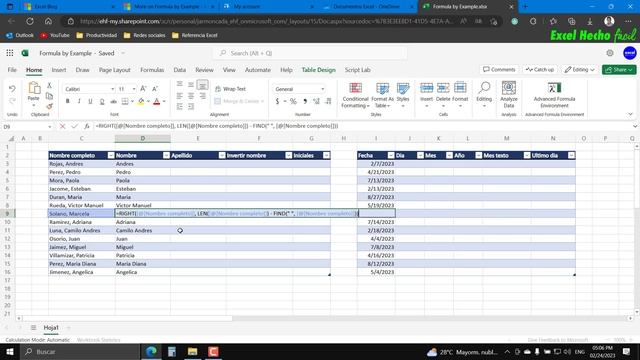Toggle strikethrough formatting
Screen dimensions: 640x360
pyautogui.click(x=113, y=101)
